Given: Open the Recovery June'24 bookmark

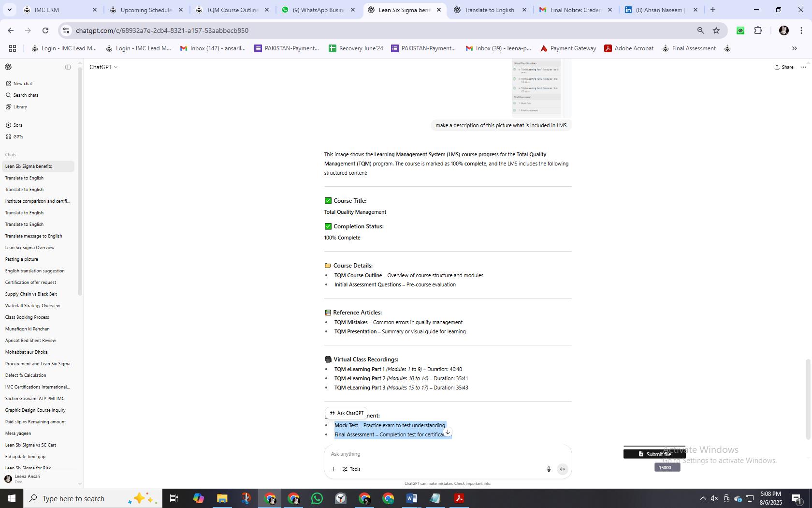Looking at the screenshot, I should click(x=356, y=48).
